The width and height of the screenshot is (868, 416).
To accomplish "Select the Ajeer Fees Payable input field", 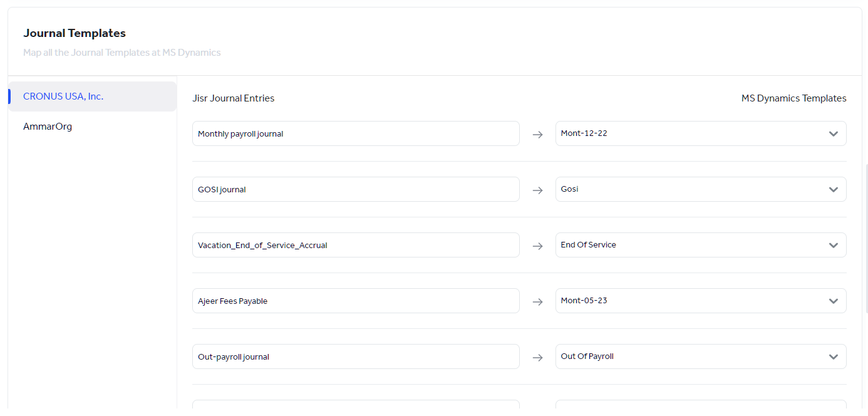I will (x=356, y=301).
